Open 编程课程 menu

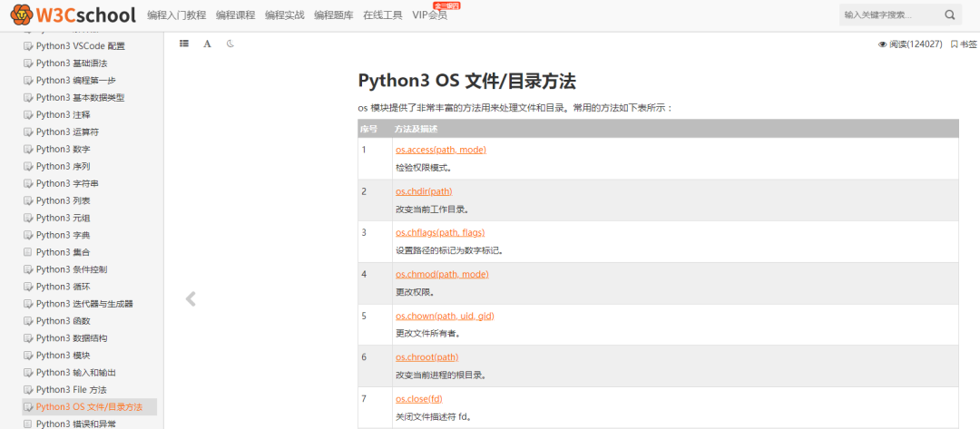point(236,15)
